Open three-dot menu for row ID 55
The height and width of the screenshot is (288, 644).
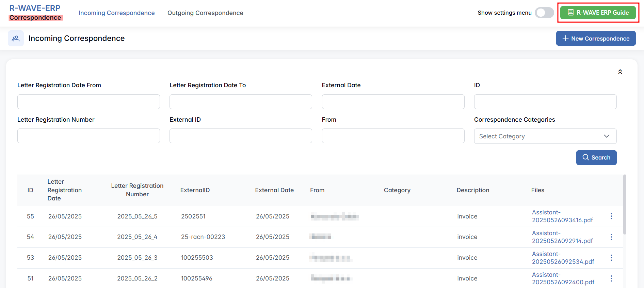pyautogui.click(x=611, y=216)
